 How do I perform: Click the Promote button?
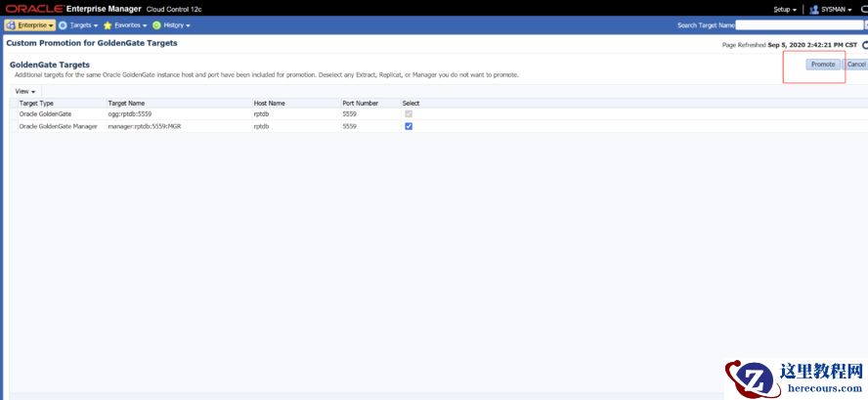(x=823, y=65)
